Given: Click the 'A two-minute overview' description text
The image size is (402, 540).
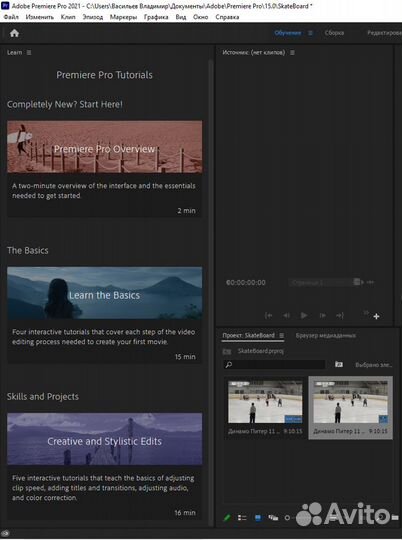Looking at the screenshot, I should click(104, 190).
